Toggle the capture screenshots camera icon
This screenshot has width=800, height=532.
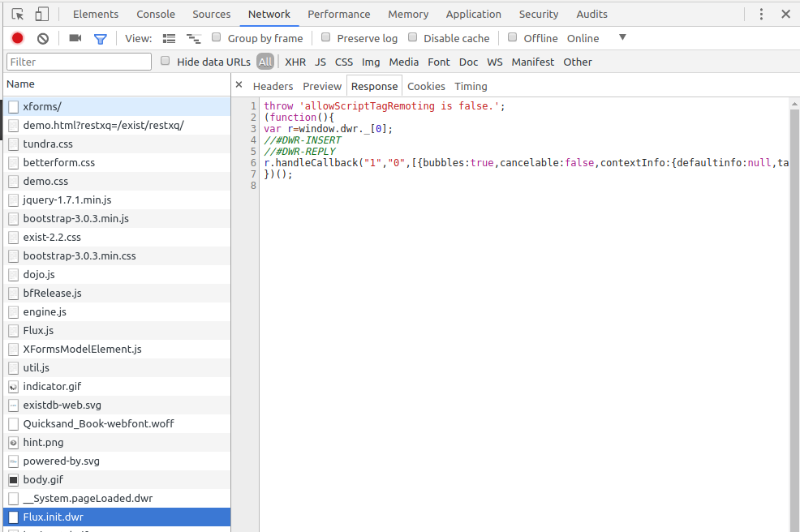(x=75, y=38)
